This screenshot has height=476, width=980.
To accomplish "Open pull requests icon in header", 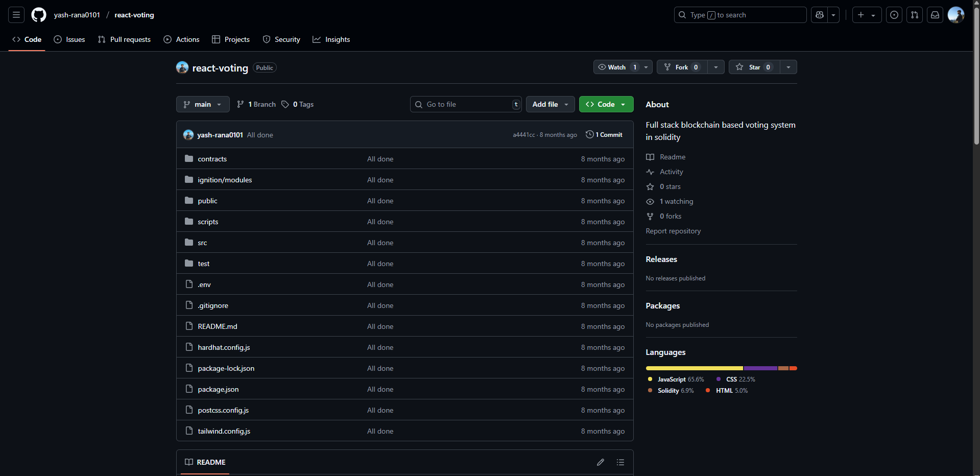I will pos(915,15).
